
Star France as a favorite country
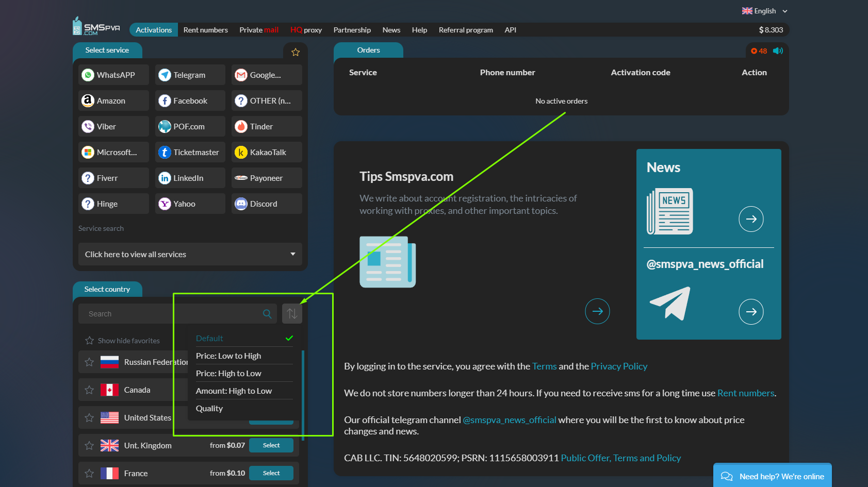pos(89,474)
